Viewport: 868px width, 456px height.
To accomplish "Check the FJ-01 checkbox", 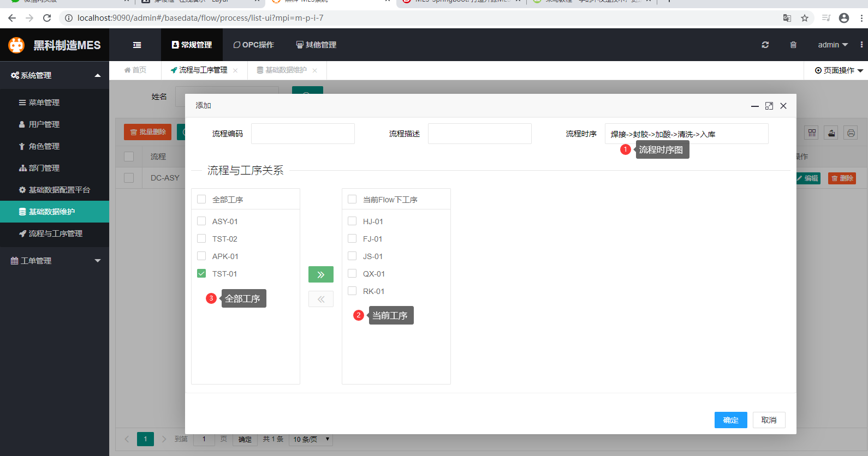I will (352, 238).
